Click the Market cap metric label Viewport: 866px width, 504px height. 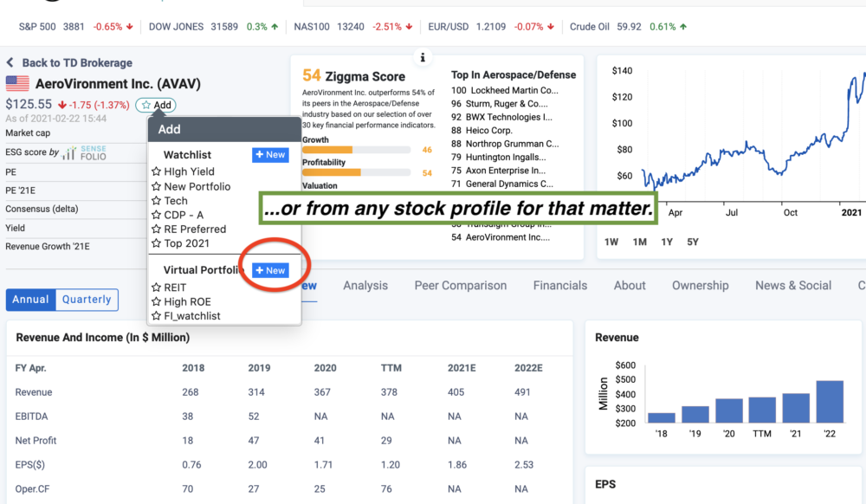(x=28, y=133)
